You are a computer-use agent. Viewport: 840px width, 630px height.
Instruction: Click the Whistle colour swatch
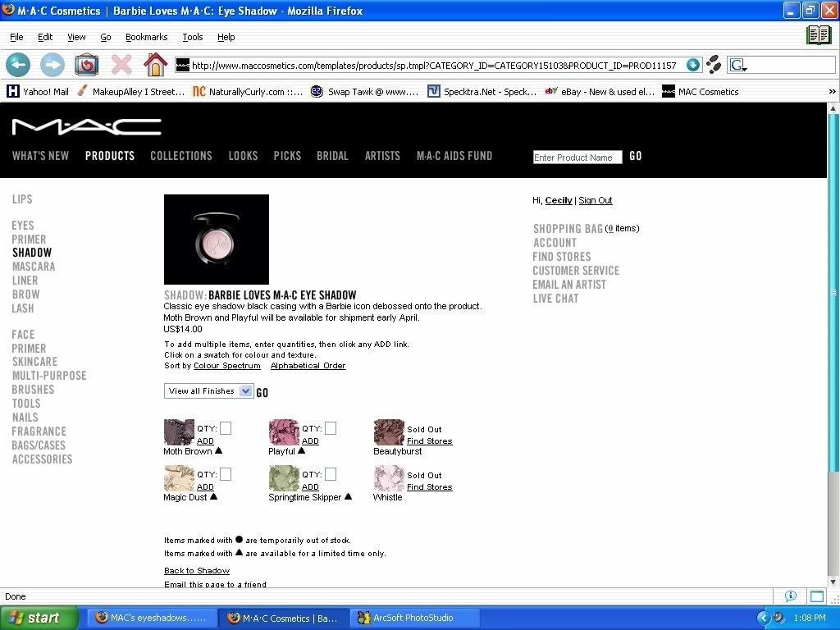[389, 478]
